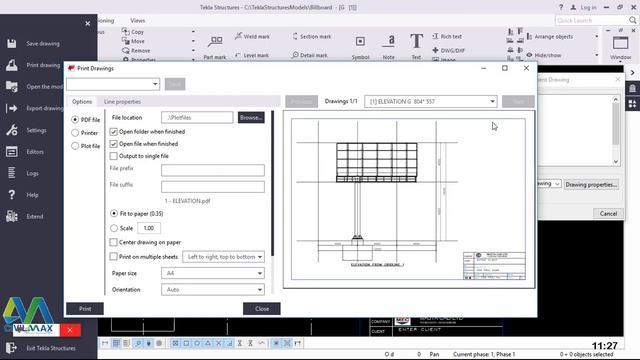This screenshot has width=640, height=360.
Task: Click the Drawing properties... button
Action: tap(591, 184)
